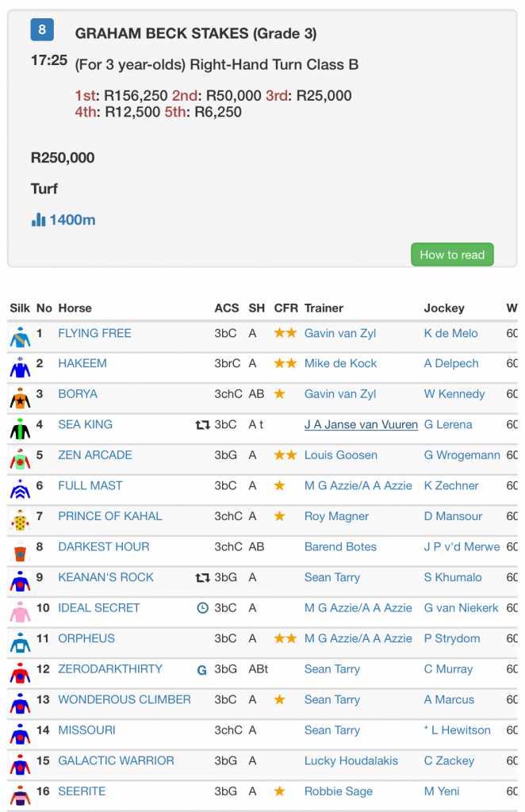Viewport: 525px width, 812px height.
Task: Click the swap arrows icon beside Sea King
Action: click(x=202, y=425)
